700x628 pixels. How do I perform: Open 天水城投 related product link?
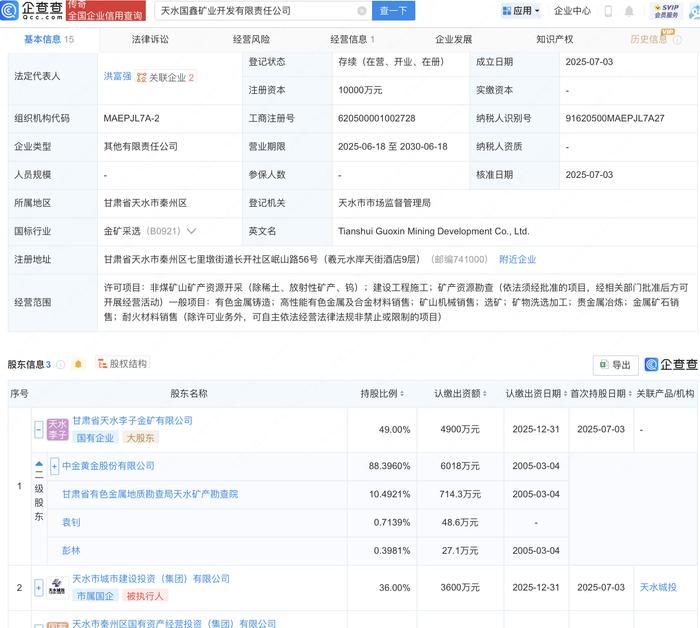tap(658, 587)
